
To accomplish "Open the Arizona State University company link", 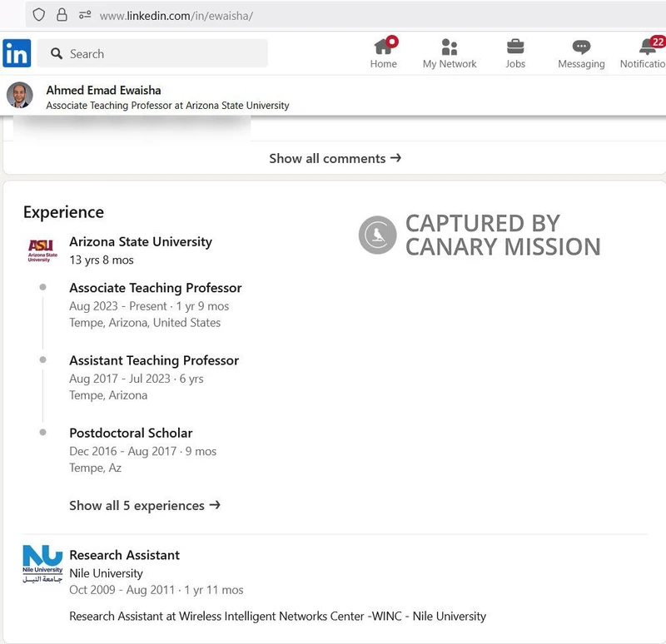I will (141, 241).
